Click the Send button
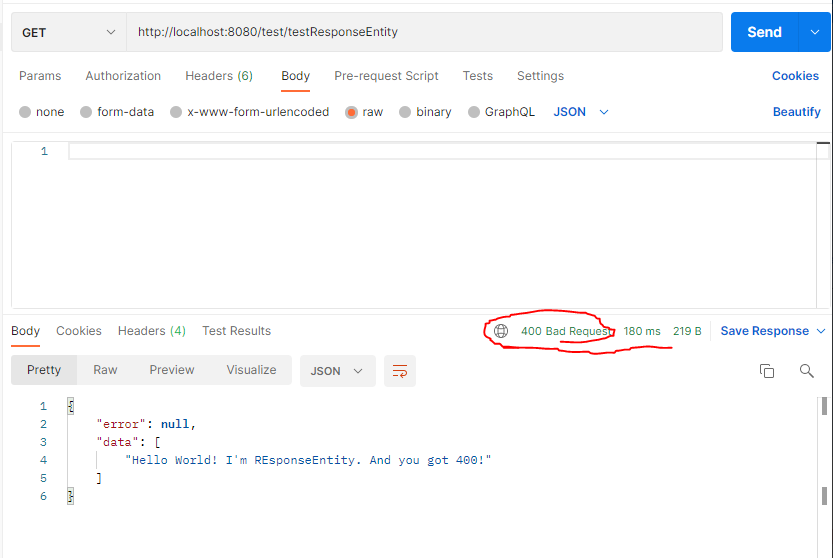Screen dimensions: 833x558 point(764,32)
